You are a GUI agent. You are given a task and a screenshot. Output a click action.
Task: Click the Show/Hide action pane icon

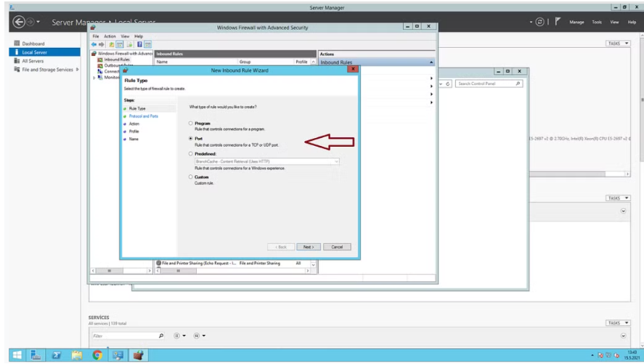pos(148,44)
